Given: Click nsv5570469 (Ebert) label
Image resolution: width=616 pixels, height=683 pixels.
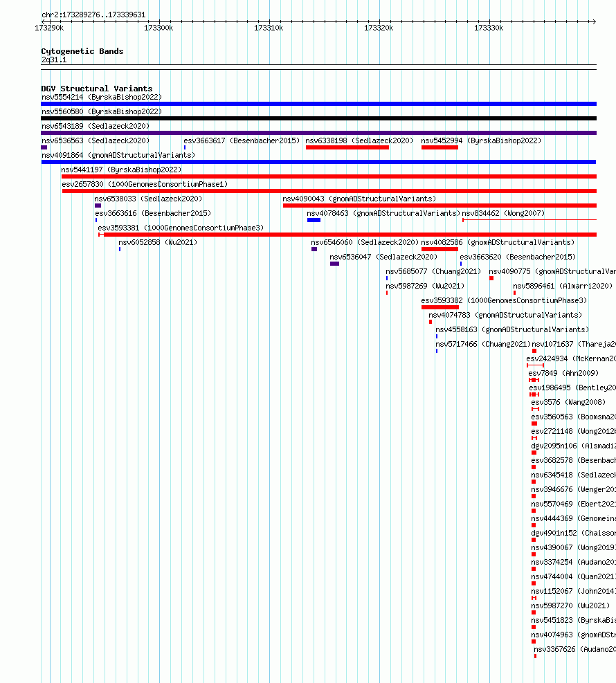Looking at the screenshot, I should click(573, 504).
